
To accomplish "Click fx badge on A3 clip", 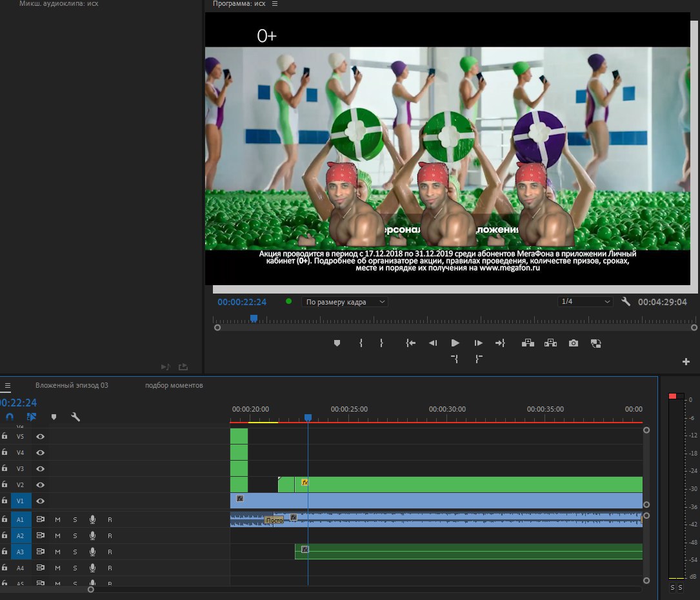I will (x=305, y=549).
